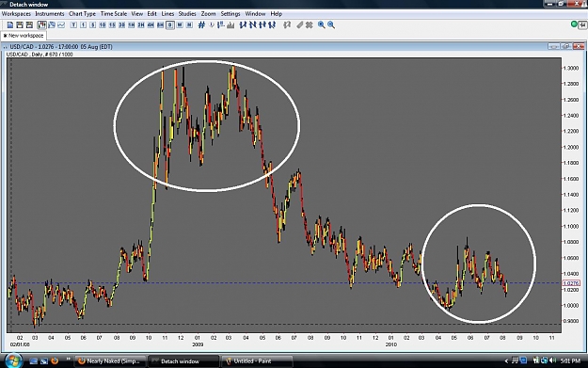588x368 pixels.
Task: Select the line chart type icon
Action: point(61,25)
